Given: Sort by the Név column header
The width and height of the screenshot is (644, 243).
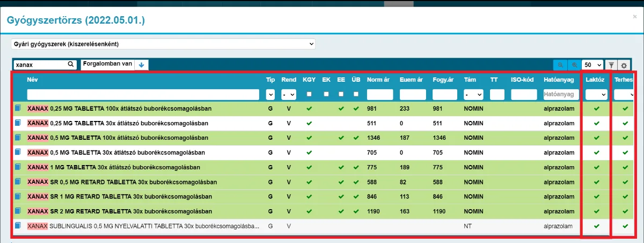Looking at the screenshot, I should point(33,80).
